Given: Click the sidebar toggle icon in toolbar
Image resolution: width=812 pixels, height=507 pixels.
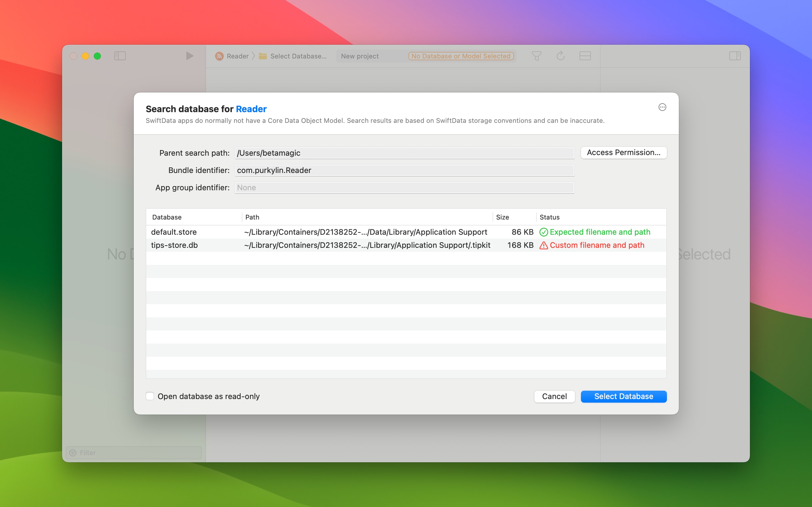Looking at the screenshot, I should click(x=120, y=56).
